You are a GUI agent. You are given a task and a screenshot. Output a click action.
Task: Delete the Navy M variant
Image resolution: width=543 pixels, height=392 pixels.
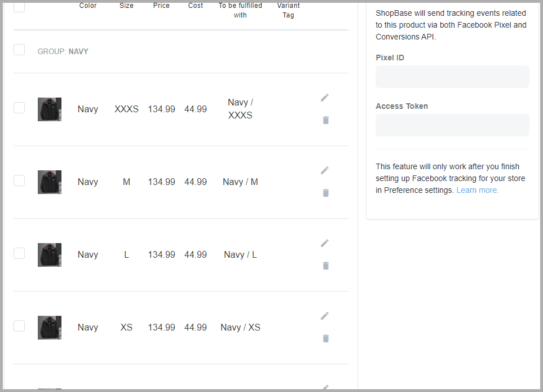pos(325,193)
